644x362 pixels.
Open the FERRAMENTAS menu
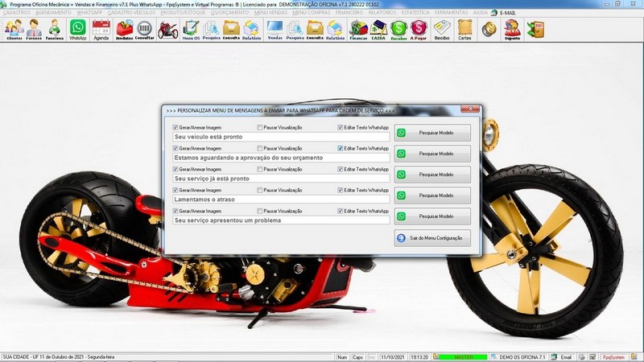pos(451,13)
